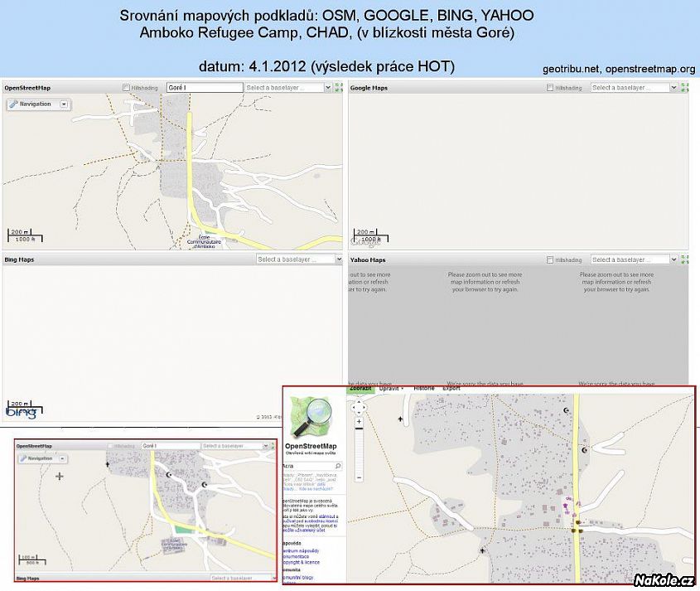Click the École Communautaire d'Amboko label on top map

[204, 242]
